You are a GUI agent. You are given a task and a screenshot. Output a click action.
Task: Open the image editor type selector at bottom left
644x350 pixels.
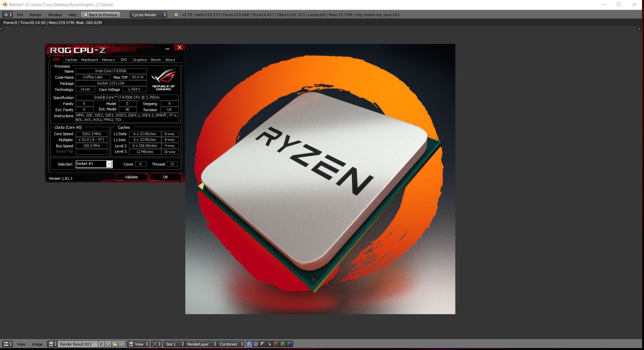7,344
